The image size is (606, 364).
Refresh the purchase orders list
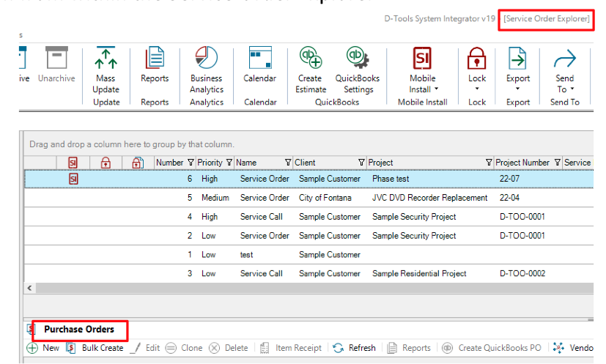click(x=355, y=348)
